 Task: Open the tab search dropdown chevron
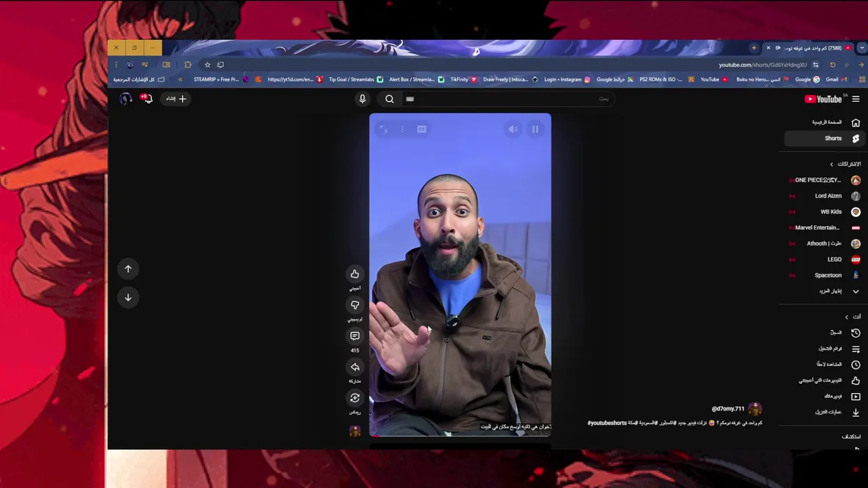861,48
